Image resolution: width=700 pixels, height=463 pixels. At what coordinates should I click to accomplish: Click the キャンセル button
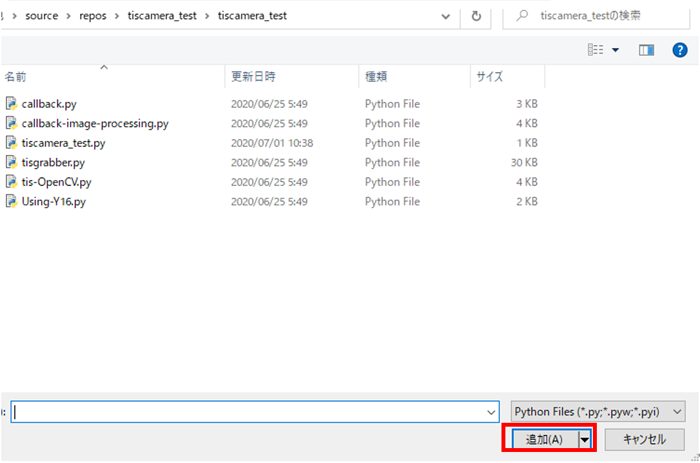(644, 440)
